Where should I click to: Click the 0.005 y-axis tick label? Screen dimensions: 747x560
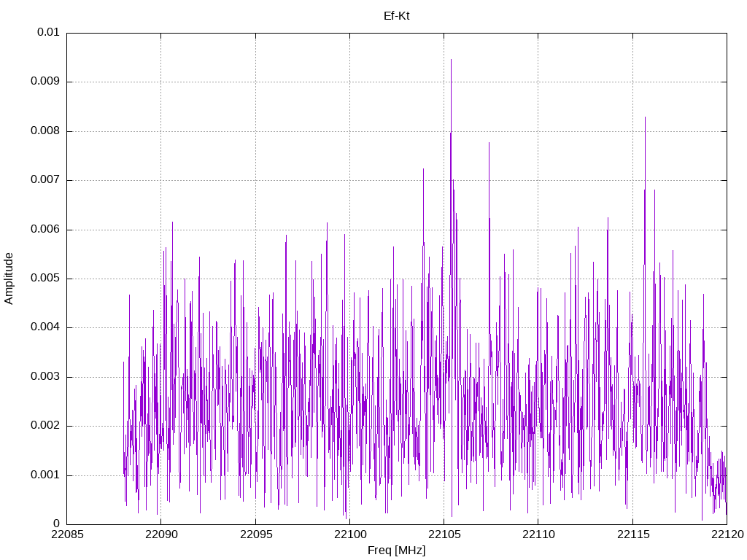[45, 279]
